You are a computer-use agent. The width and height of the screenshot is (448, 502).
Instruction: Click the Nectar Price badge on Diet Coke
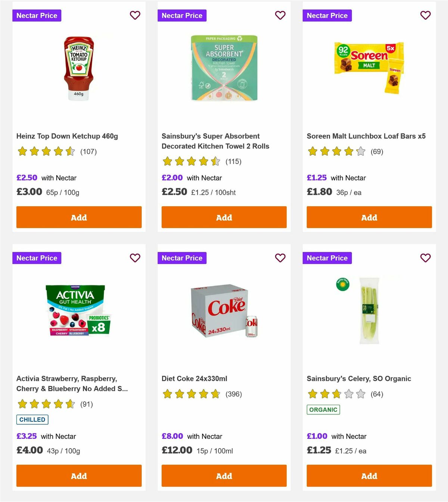(x=182, y=258)
